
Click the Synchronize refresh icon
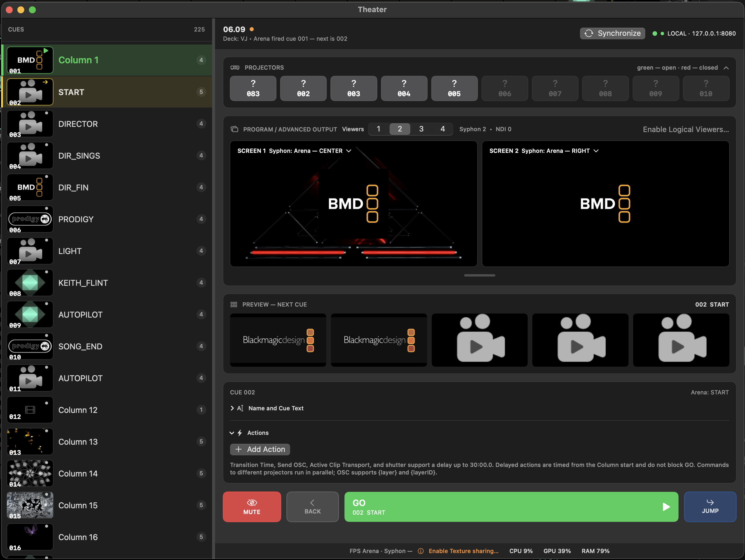(x=588, y=33)
